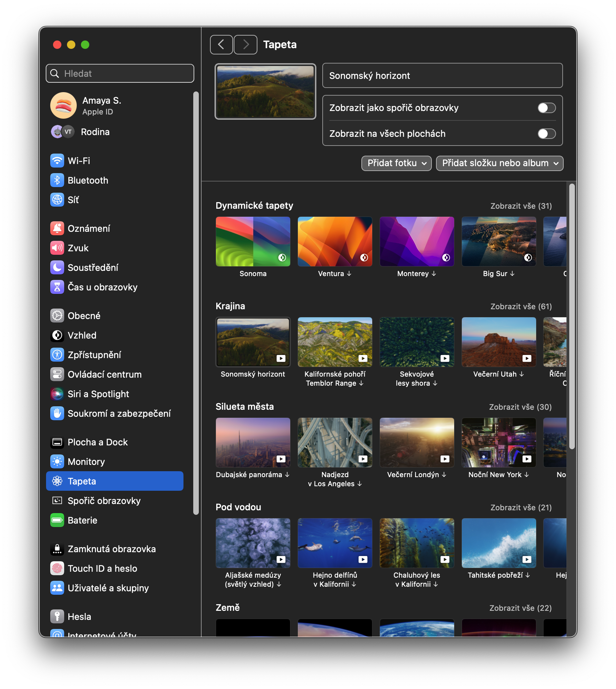Click the Baterie battery icon
This screenshot has height=689, width=616.
pyautogui.click(x=57, y=520)
